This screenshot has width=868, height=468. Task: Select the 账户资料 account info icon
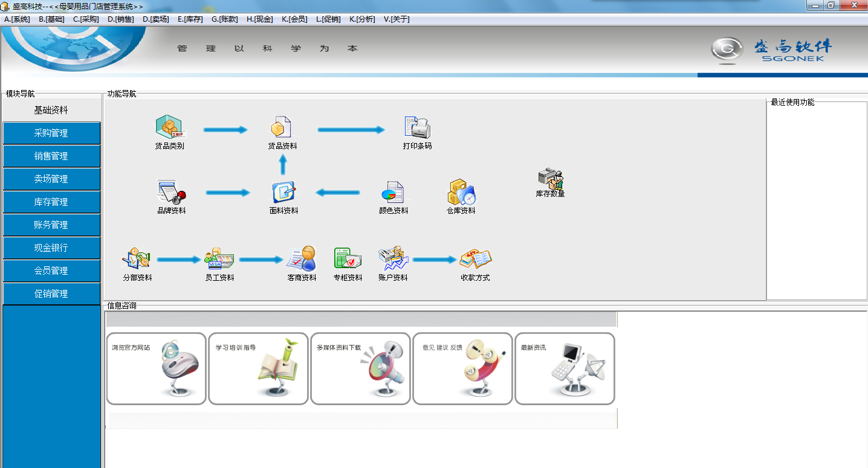tap(393, 260)
